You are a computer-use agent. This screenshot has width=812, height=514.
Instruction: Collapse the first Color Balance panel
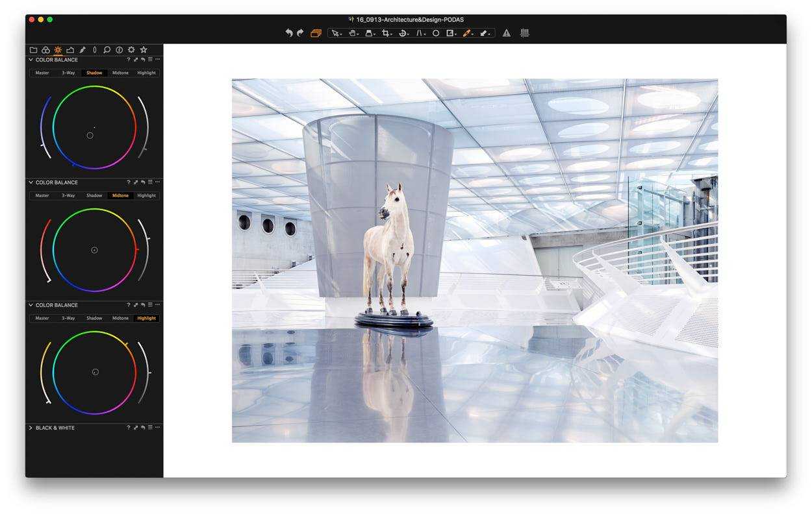pyautogui.click(x=31, y=60)
